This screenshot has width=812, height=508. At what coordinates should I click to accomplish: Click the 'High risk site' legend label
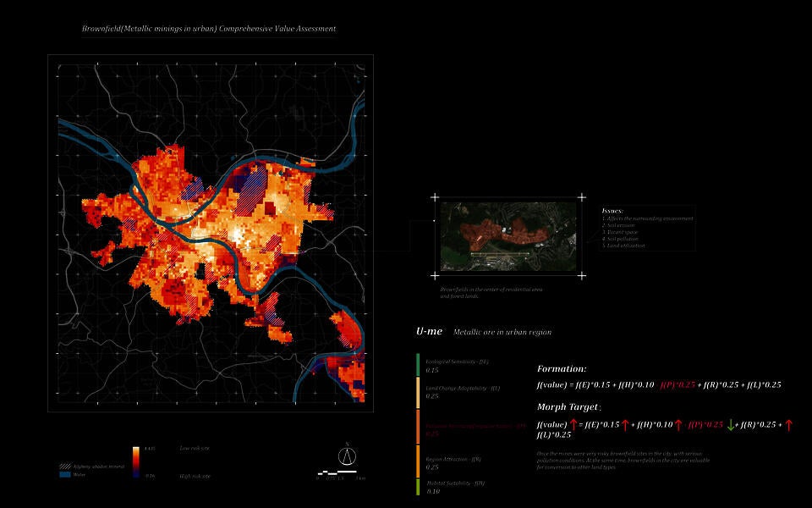coord(195,476)
